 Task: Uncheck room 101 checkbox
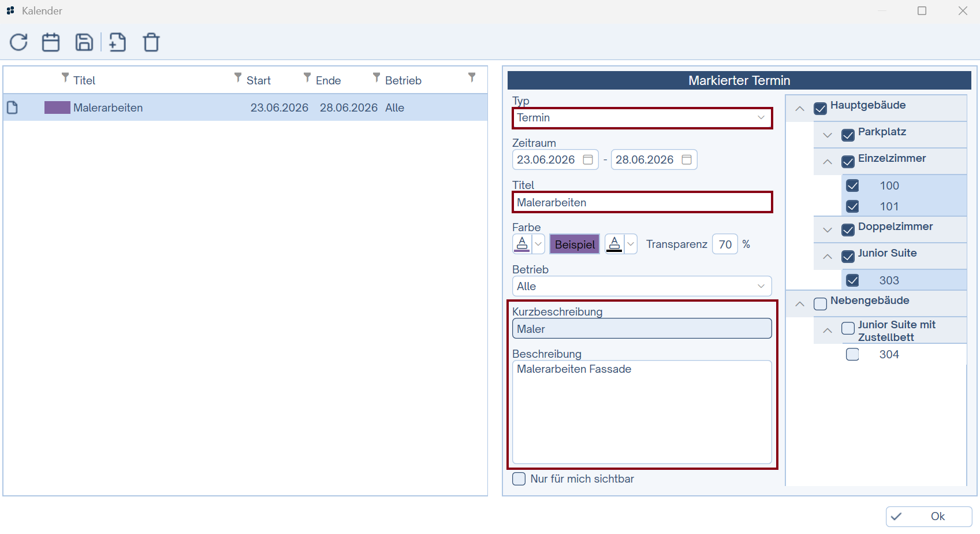[x=852, y=206]
